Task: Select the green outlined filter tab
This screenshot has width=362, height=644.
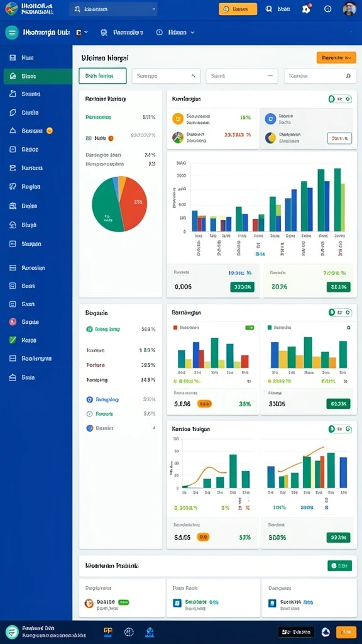Action: (x=102, y=76)
